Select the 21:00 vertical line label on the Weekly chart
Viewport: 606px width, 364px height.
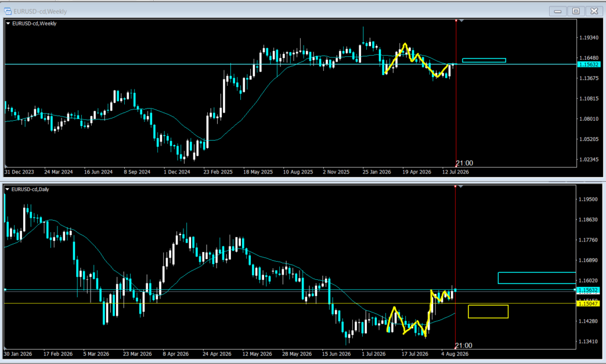click(464, 163)
